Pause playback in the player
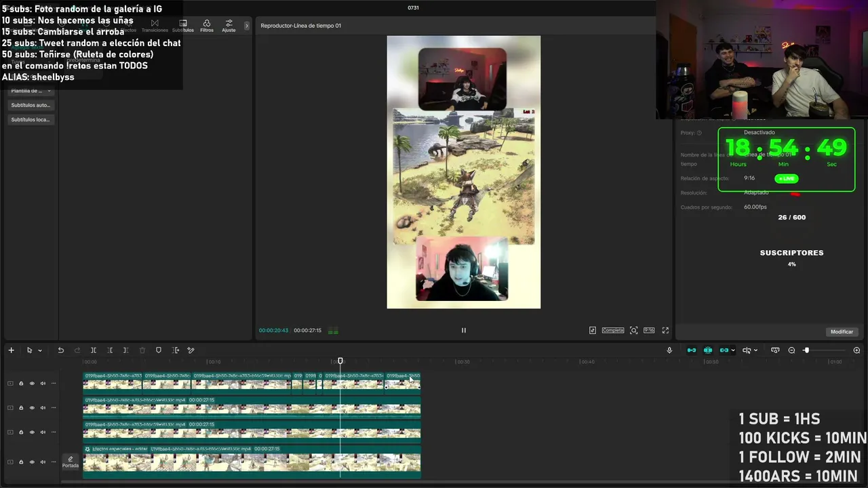This screenshot has width=868, height=488. pos(464,330)
